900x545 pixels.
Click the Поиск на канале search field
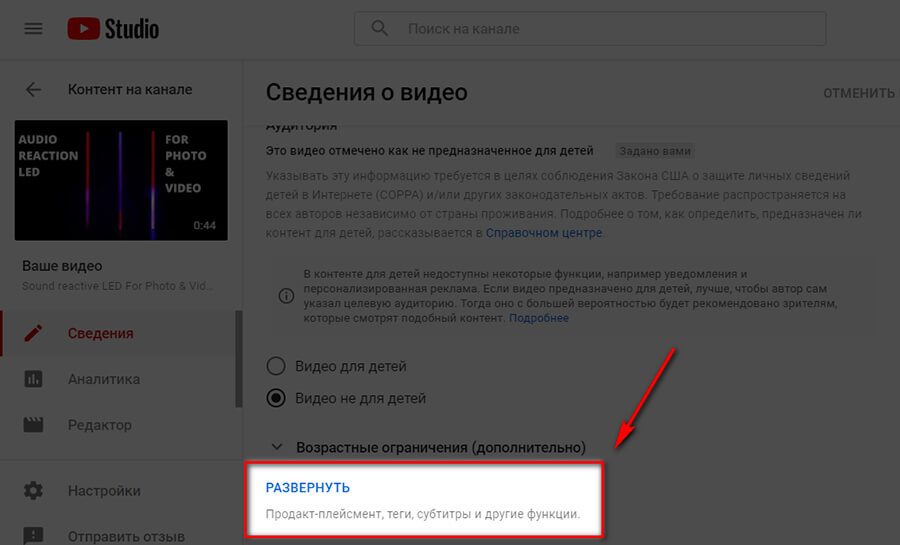(590, 29)
